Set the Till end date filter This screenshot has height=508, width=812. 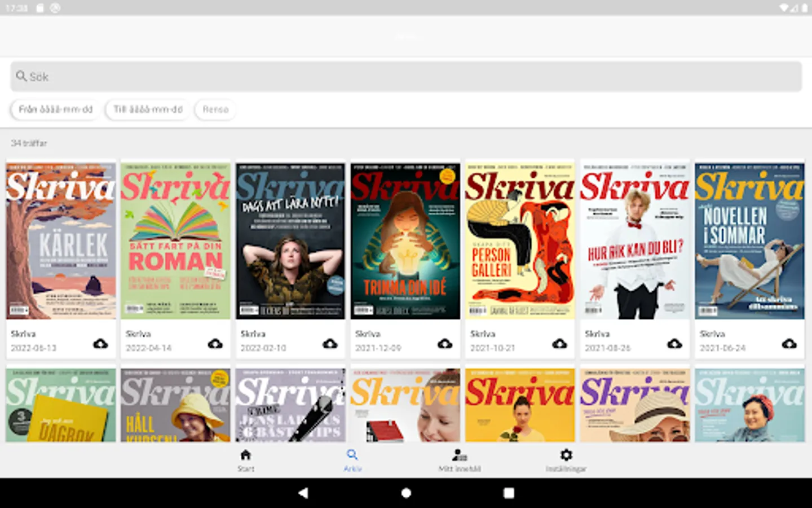point(148,110)
